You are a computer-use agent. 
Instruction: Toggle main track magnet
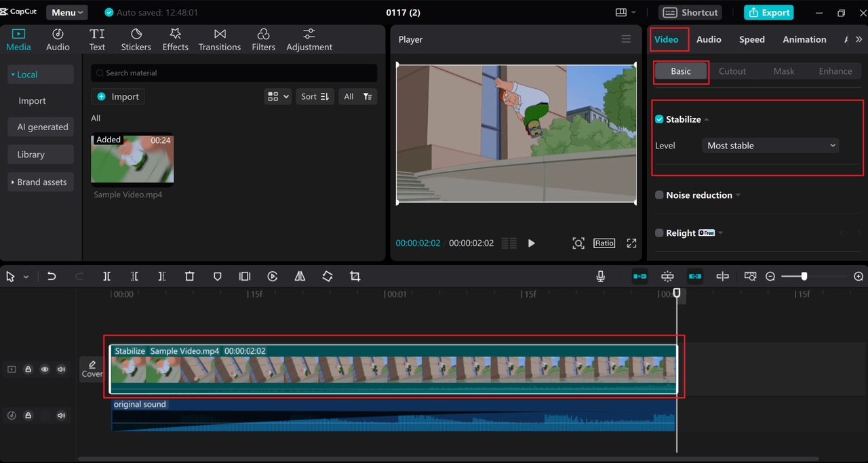(639, 277)
